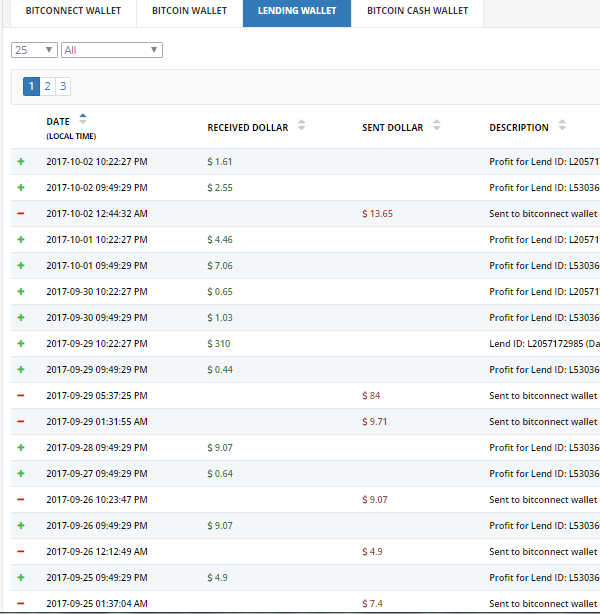Select the $ 13.65 sent amount
Viewport: 600px width, 614px height.
(378, 214)
